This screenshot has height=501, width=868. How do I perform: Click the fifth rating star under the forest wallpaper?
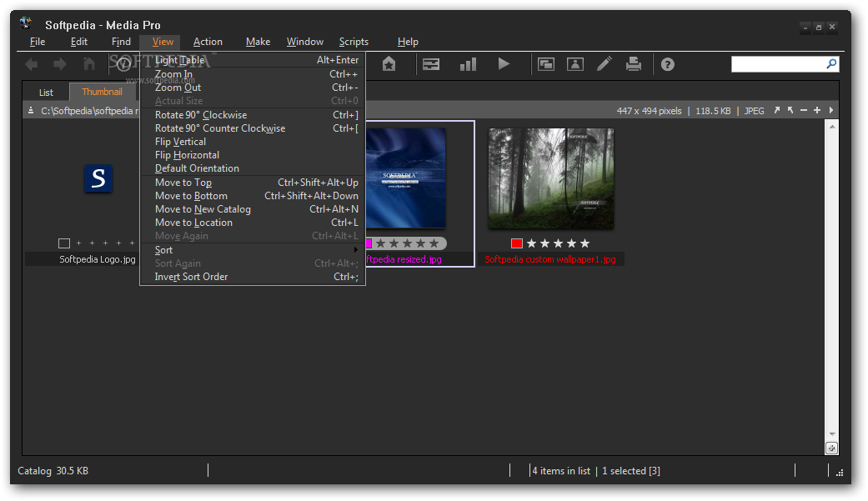(585, 243)
